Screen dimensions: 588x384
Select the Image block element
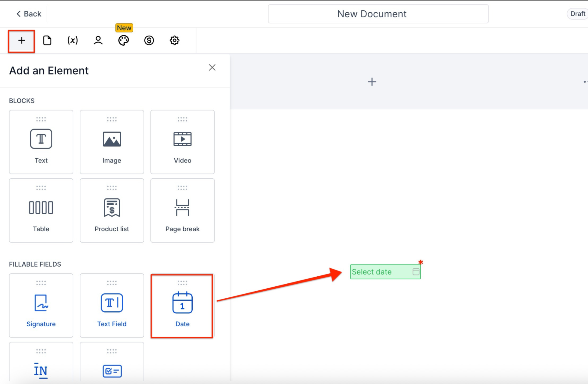click(112, 142)
